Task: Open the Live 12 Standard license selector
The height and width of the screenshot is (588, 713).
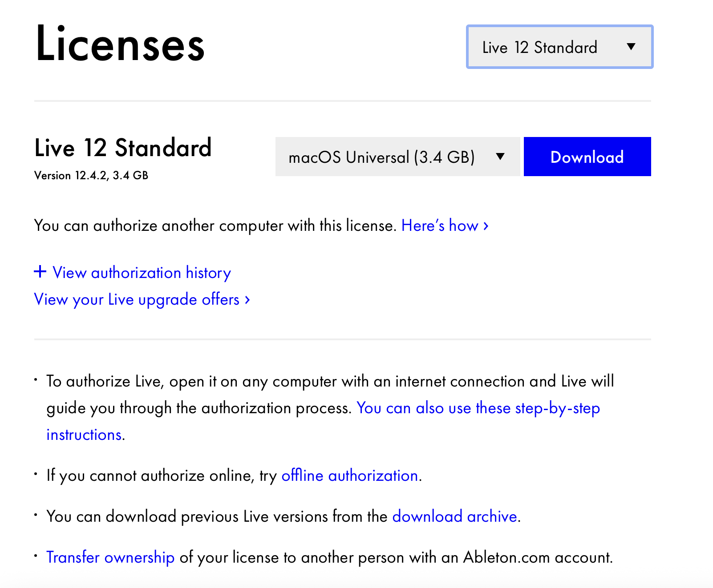Action: pos(559,47)
